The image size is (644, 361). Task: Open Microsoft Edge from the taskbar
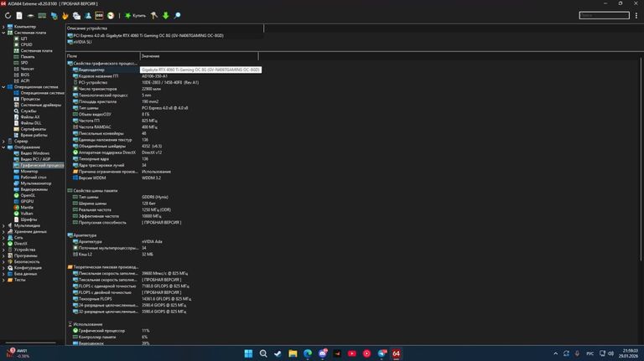[308, 353]
